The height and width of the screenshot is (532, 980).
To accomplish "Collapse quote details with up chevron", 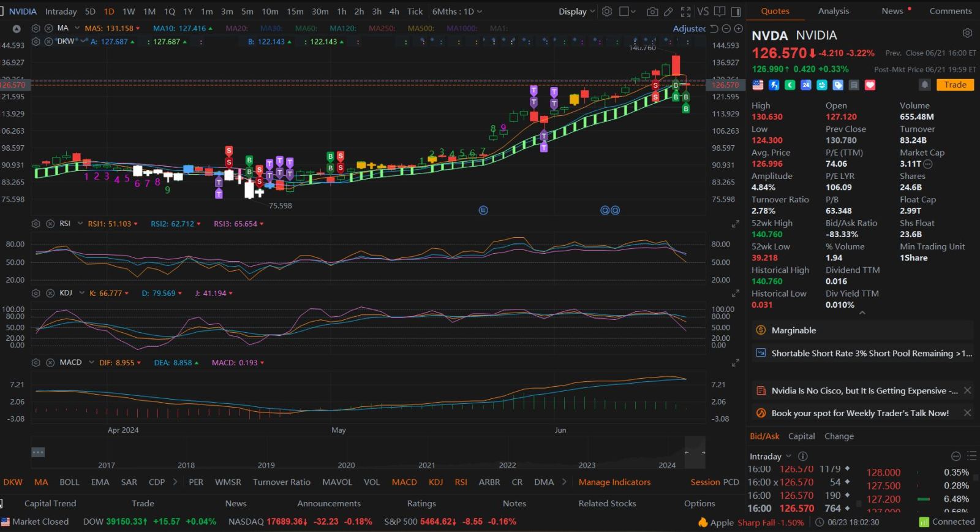I will [862, 313].
